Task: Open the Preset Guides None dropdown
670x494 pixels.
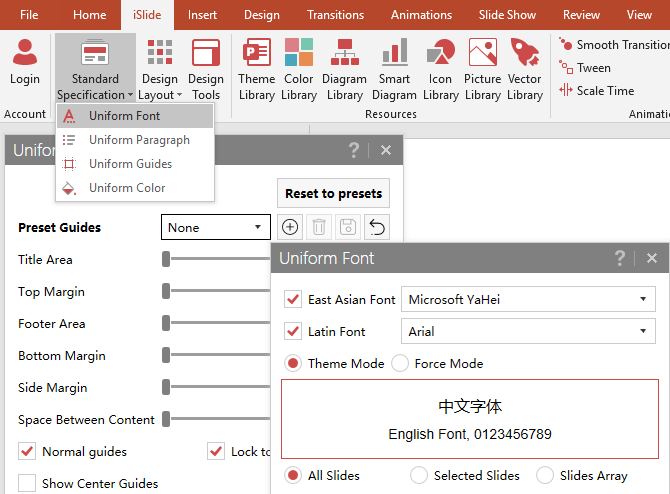Action: coord(216,227)
